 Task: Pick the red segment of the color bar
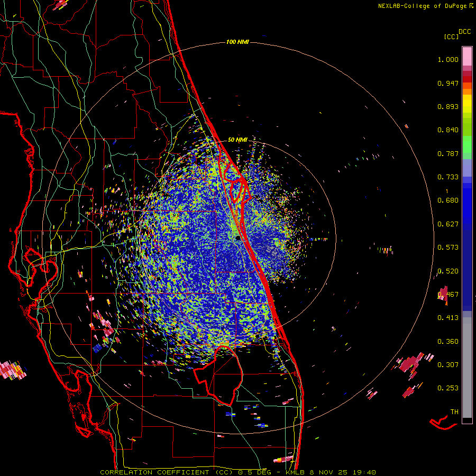coord(467,79)
